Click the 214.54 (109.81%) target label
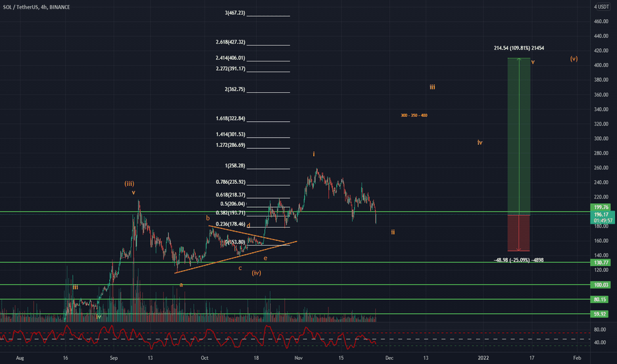Image resolution: width=617 pixels, height=364 pixels. click(x=519, y=48)
